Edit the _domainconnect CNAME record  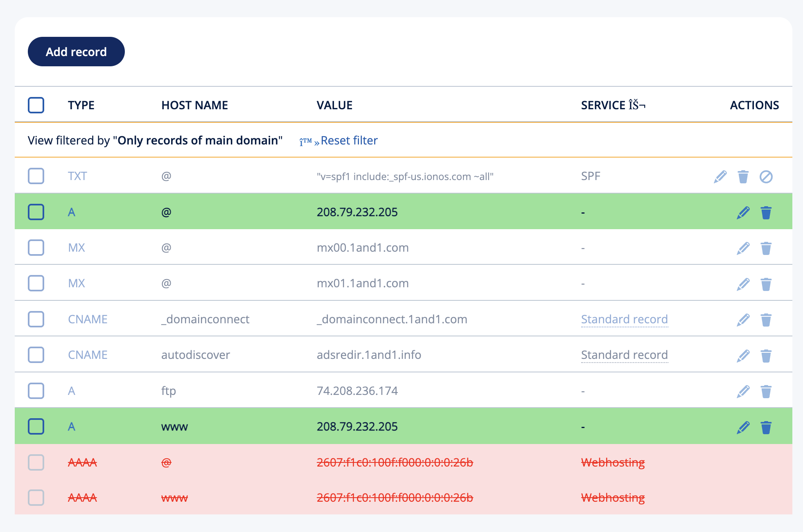click(743, 320)
